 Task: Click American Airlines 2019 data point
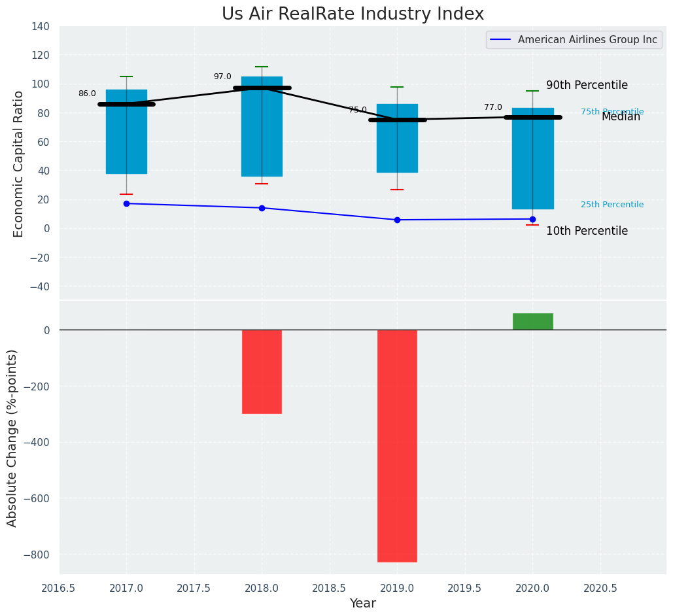pos(397,220)
